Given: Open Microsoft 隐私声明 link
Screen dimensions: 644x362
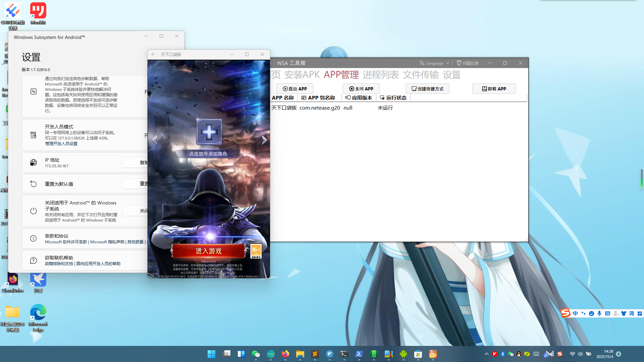Looking at the screenshot, I should (x=107, y=242).
